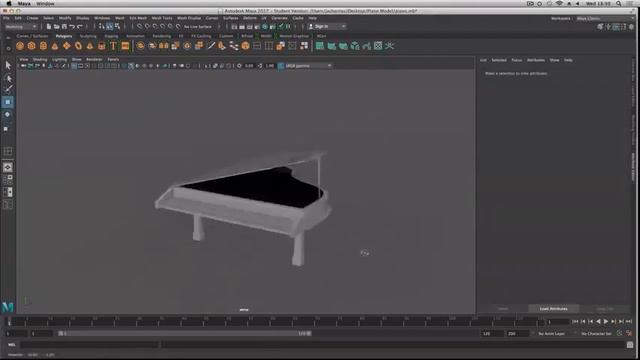Open the Windows menu in Maya
640x360 pixels.
(x=102, y=18)
